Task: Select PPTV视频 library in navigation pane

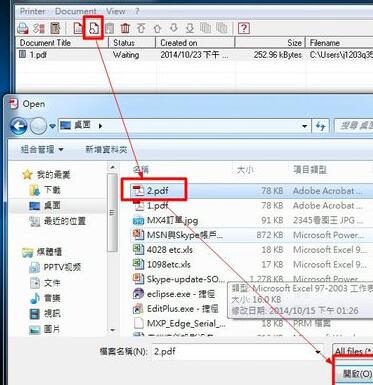Action: click(x=55, y=267)
